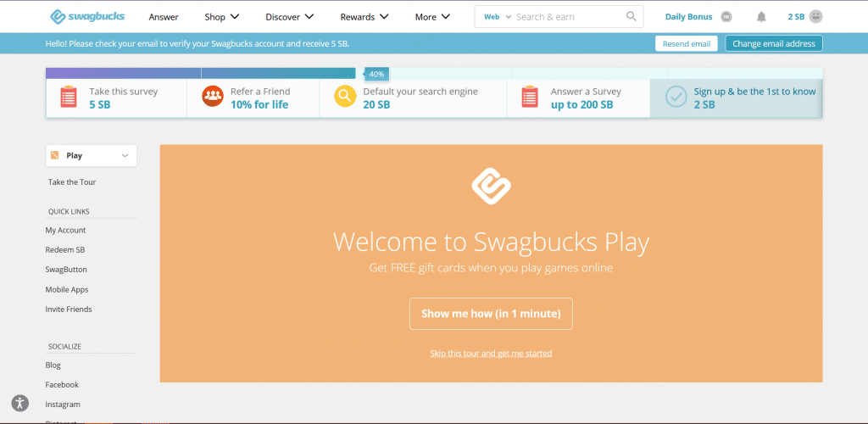Click Change email address button

point(774,44)
